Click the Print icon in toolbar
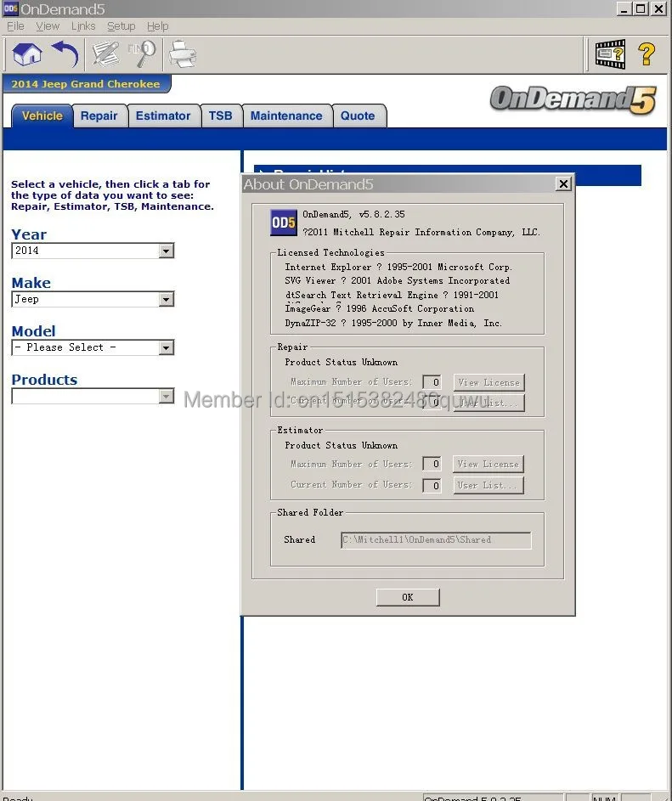The image size is (672, 801). point(182,54)
